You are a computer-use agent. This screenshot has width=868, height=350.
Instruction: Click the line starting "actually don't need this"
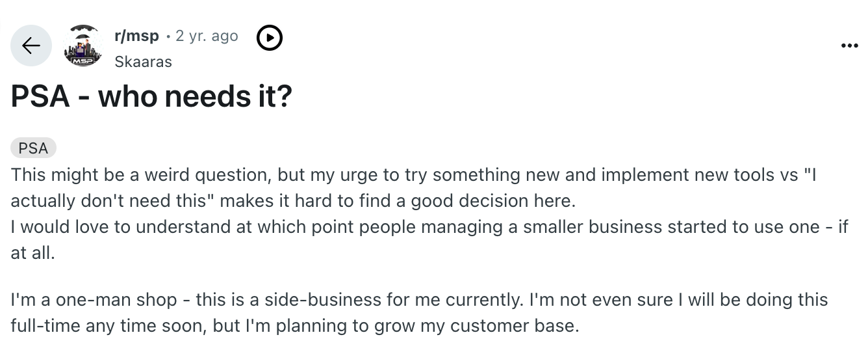tap(293, 201)
